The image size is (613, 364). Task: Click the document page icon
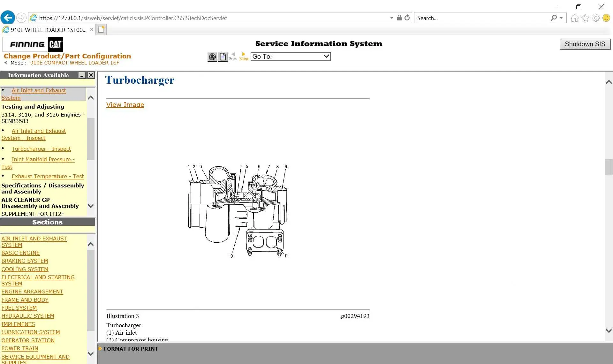pyautogui.click(x=223, y=57)
